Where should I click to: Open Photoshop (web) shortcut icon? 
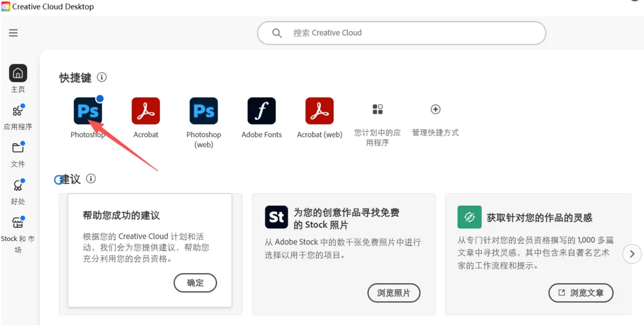[x=204, y=111]
